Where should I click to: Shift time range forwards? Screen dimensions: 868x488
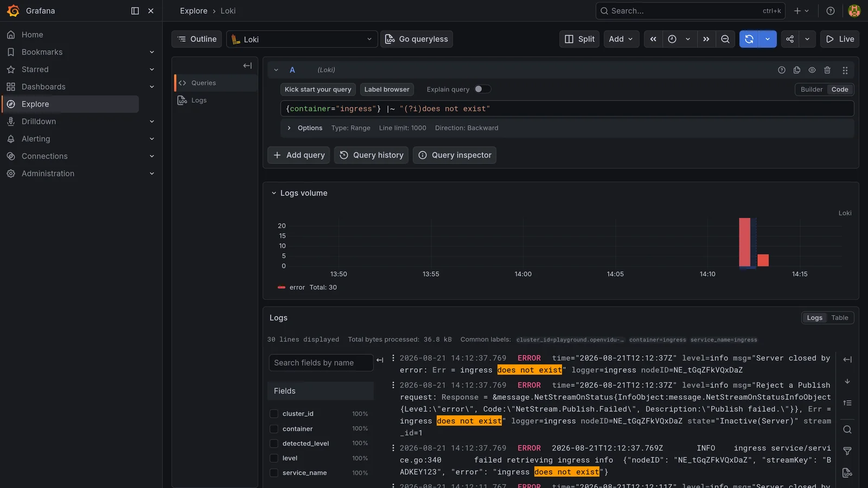[706, 39]
